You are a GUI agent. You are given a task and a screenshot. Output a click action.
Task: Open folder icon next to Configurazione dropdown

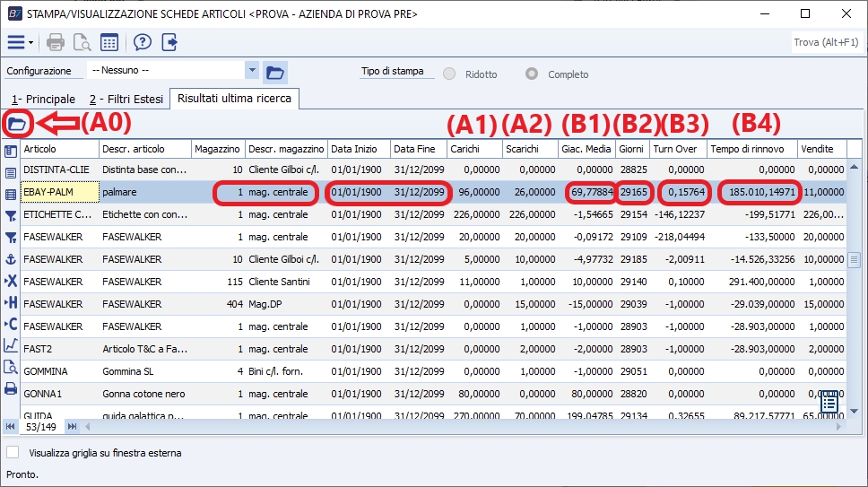click(x=275, y=72)
